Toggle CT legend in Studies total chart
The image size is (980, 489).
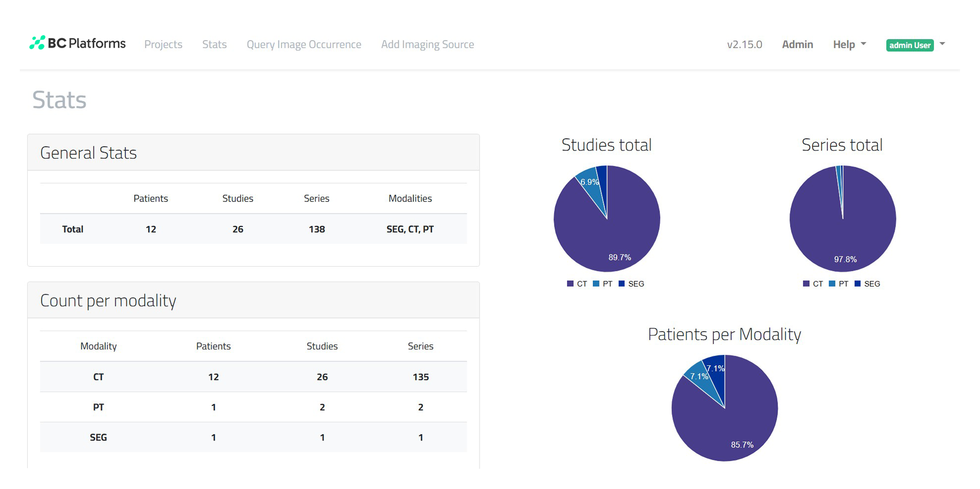577,284
